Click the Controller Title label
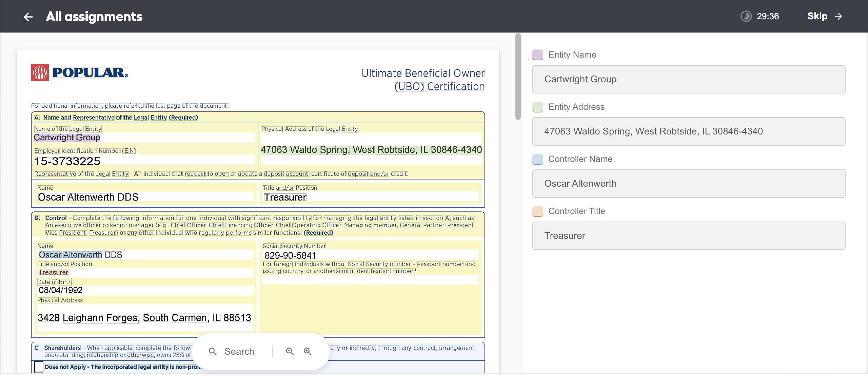Screen dimensions: 868x376 pyautogui.click(x=576, y=211)
